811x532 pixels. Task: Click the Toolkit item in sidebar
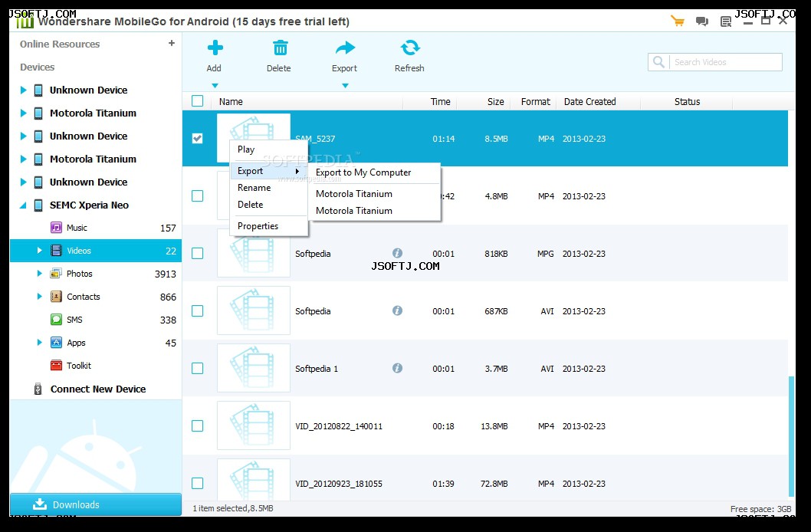click(96, 366)
